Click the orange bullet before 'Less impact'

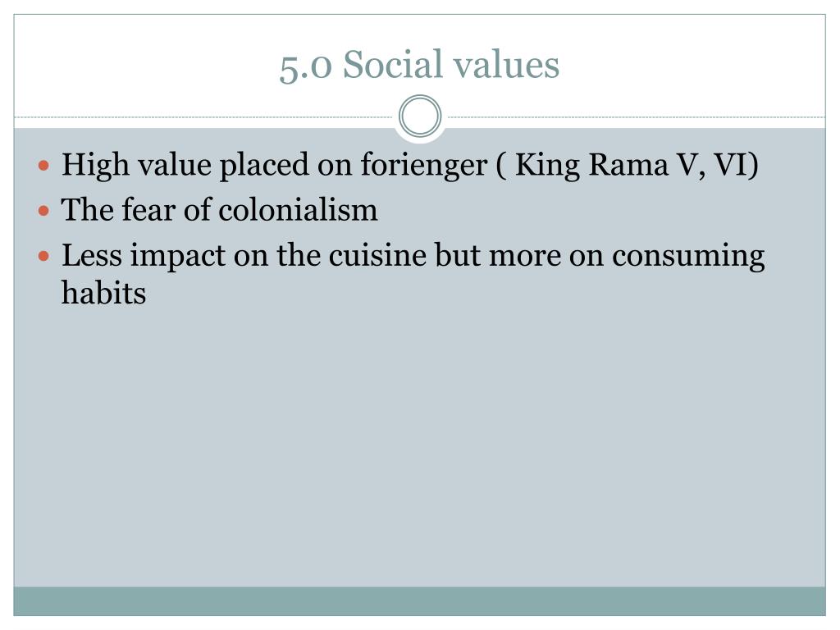click(x=44, y=256)
